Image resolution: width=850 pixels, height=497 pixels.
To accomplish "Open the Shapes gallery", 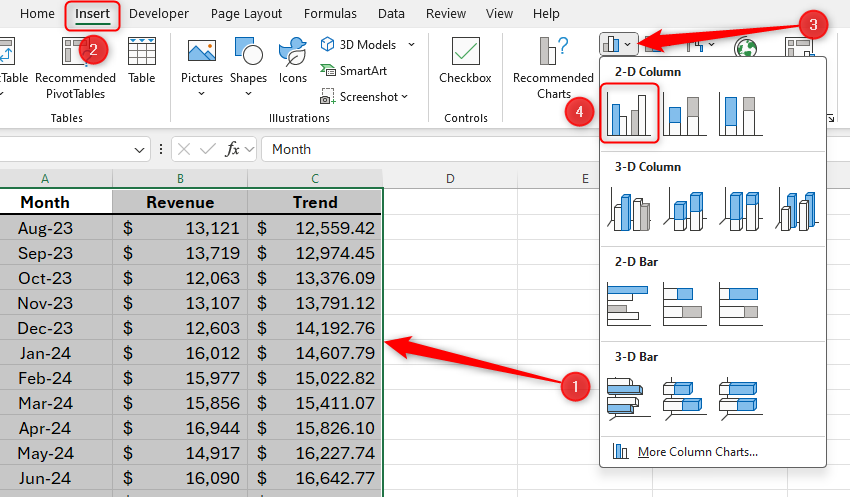I will [248, 68].
